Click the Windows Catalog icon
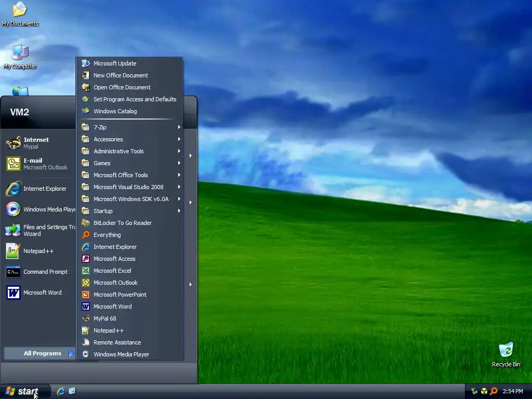The height and width of the screenshot is (399, 532). point(86,111)
